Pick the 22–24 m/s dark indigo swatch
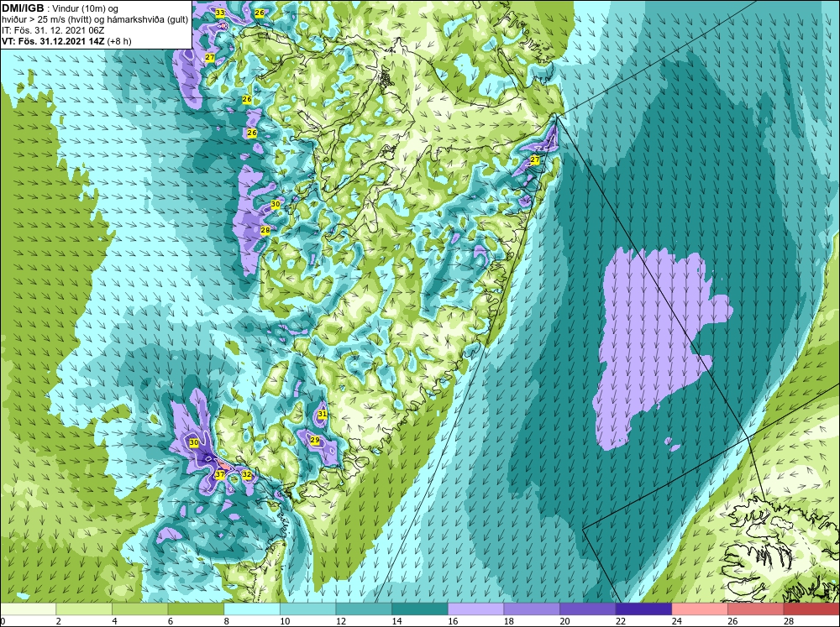The image size is (840, 627). click(643, 609)
